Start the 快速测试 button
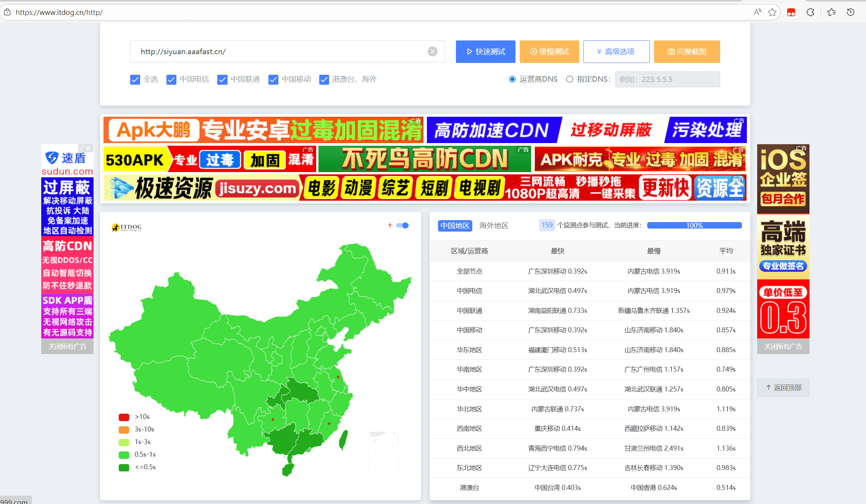 point(485,52)
